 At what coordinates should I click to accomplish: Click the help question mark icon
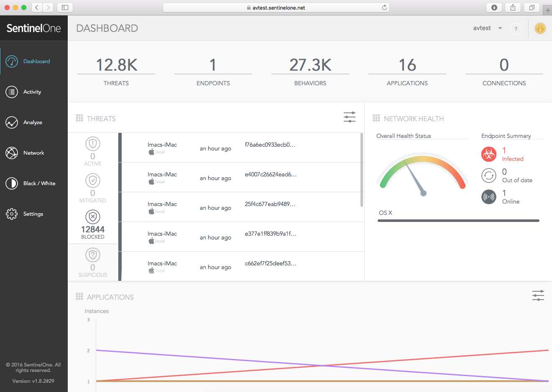[516, 29]
